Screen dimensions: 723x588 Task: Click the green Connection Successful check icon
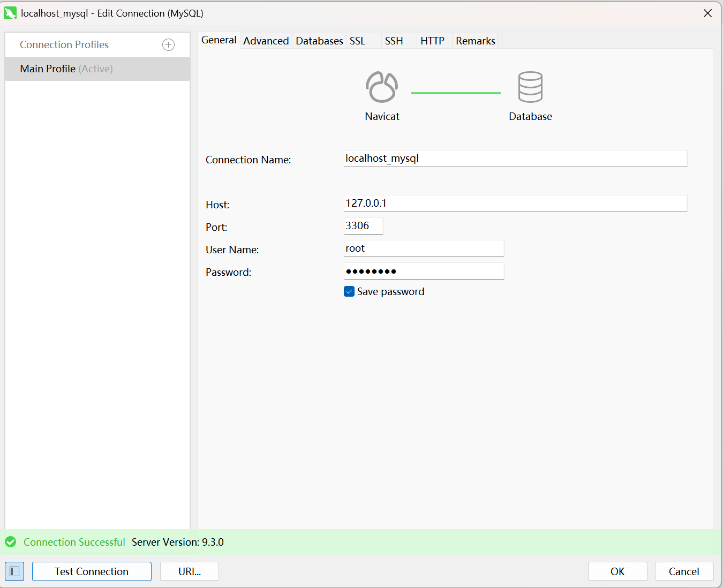click(x=11, y=542)
